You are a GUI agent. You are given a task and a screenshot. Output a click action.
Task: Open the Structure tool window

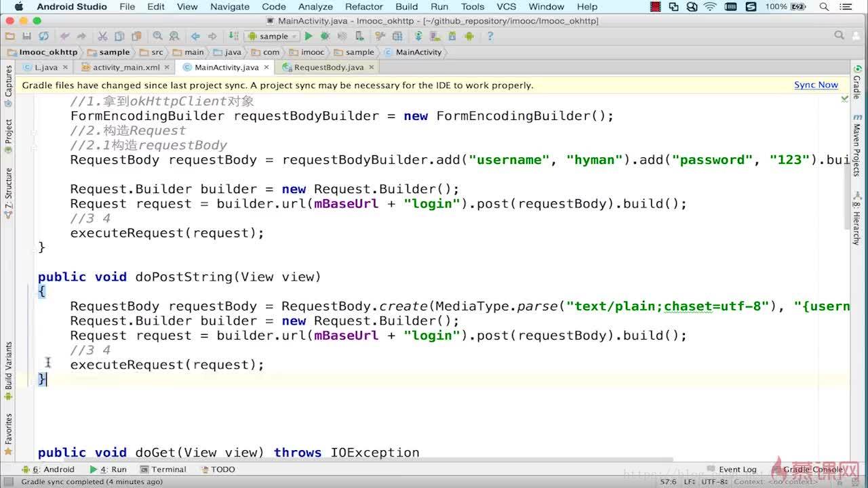[8, 192]
